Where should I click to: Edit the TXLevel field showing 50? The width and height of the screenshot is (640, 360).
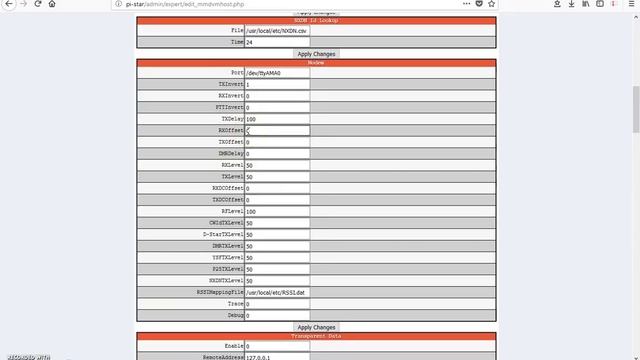(277, 177)
